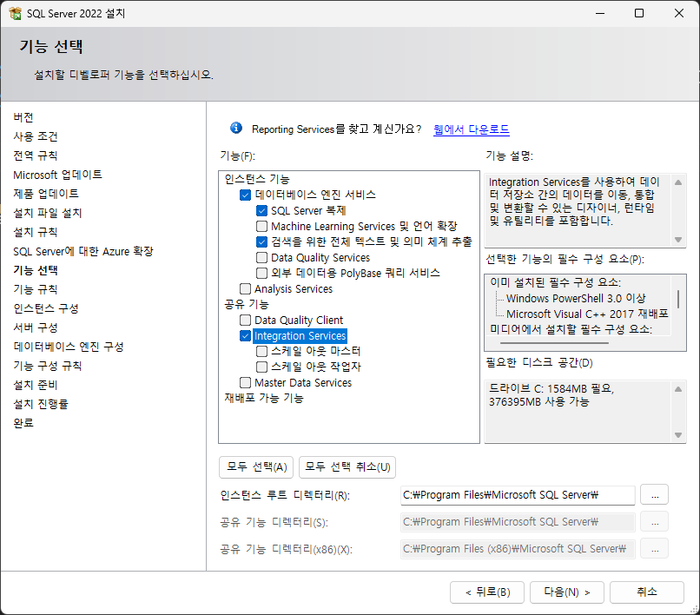Select the 사용 조건 step in sidebar
This screenshot has height=615, width=700.
pos(36,136)
